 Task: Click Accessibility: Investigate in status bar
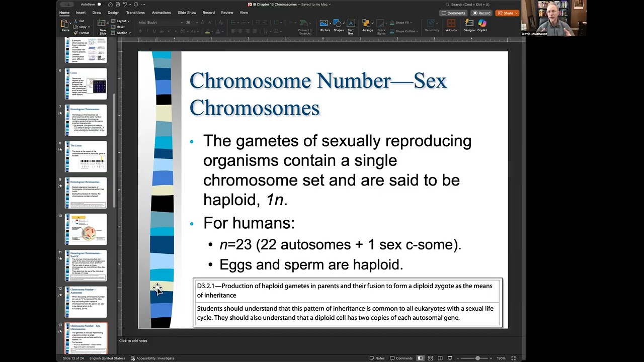(152, 358)
